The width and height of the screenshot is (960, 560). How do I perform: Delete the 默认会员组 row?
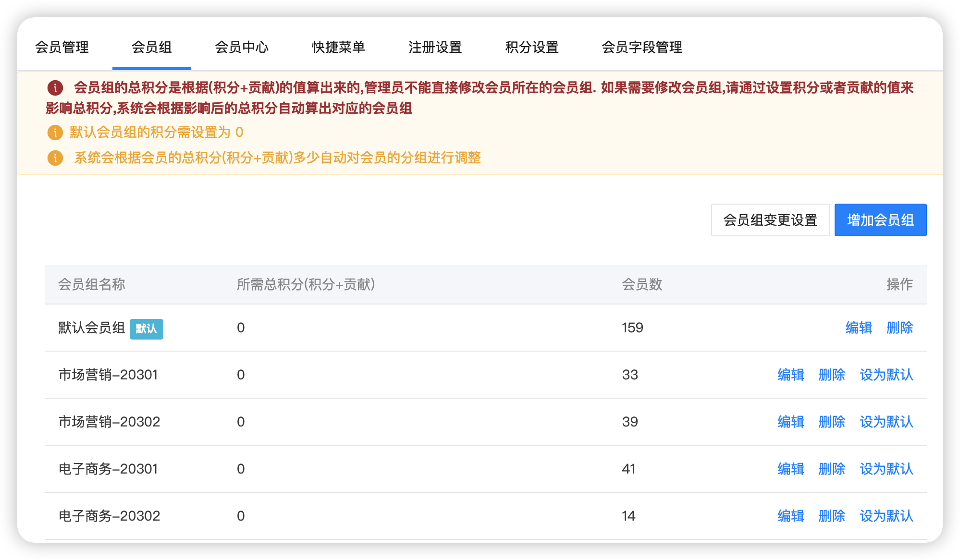[x=899, y=328]
